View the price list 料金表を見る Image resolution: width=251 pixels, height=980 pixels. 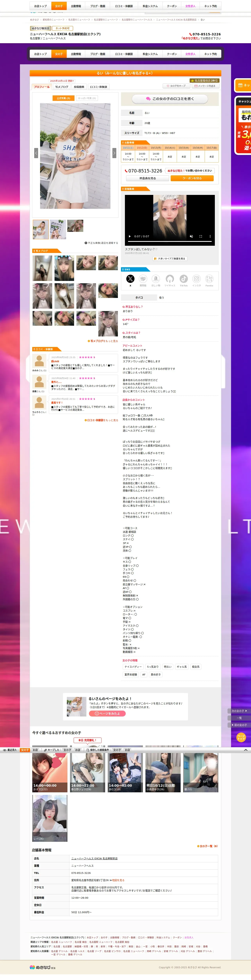148,178
